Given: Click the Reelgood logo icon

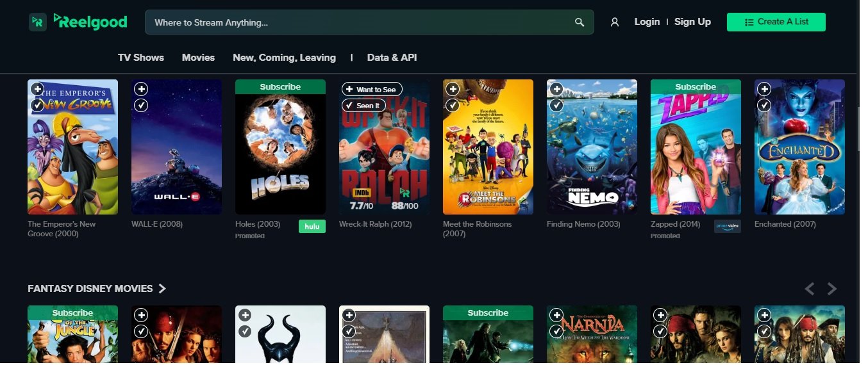Looking at the screenshot, I should point(38,22).
